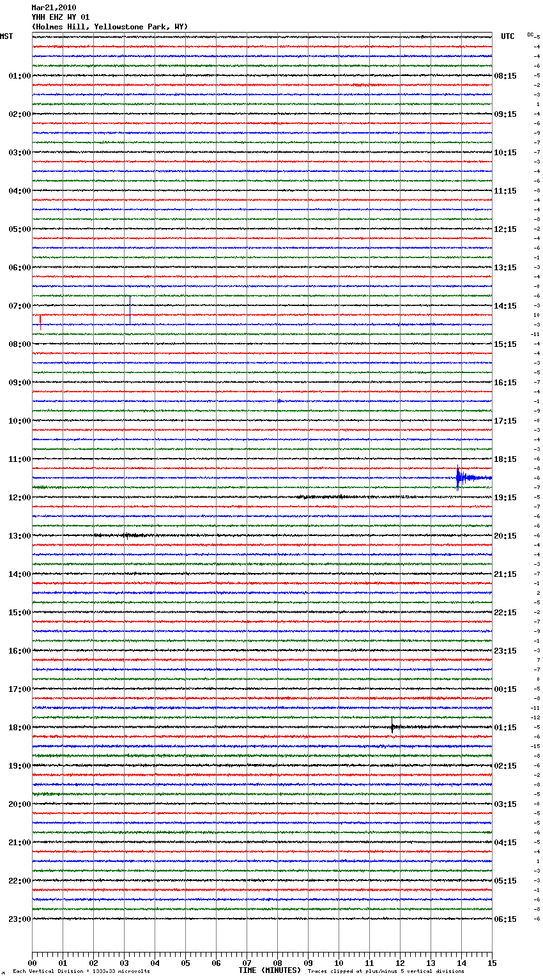The height and width of the screenshot is (980, 543).
Task: Select the 18:00 MST time label
Action: click(20, 728)
